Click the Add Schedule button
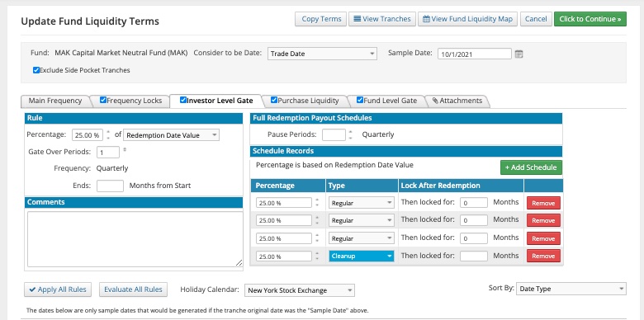 (531, 167)
